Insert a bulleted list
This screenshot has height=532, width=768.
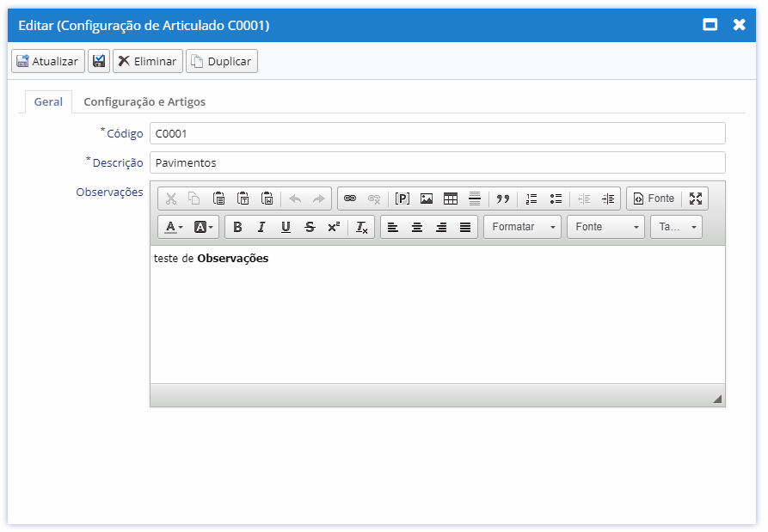556,199
